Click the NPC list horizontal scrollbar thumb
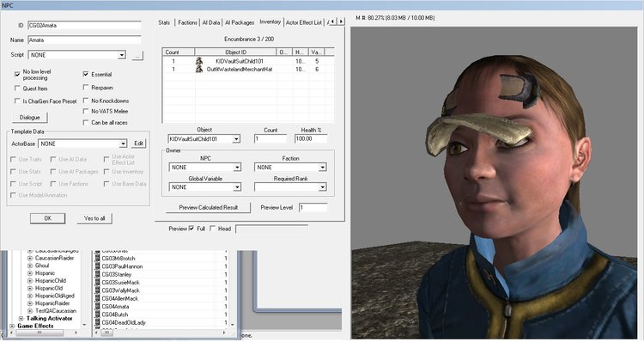The width and height of the screenshot is (644, 342). click(106, 333)
